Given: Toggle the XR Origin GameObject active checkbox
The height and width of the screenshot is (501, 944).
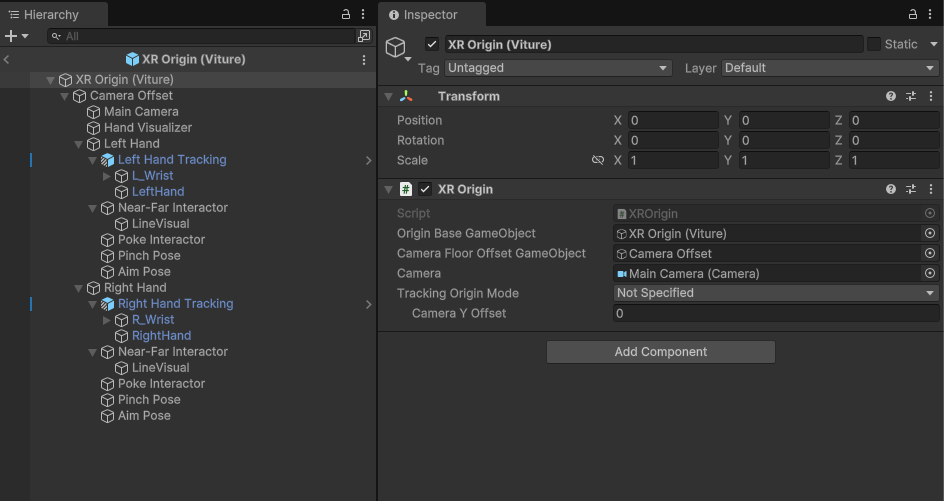Looking at the screenshot, I should point(432,44).
